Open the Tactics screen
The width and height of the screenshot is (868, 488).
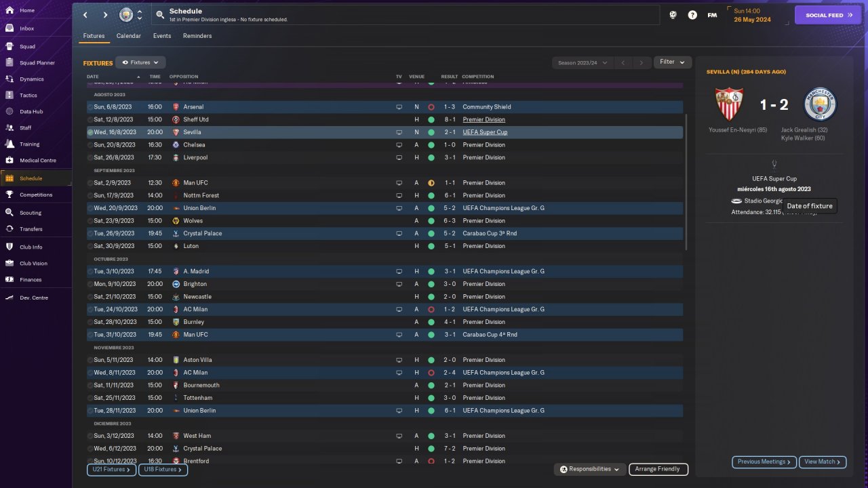[x=36, y=96]
